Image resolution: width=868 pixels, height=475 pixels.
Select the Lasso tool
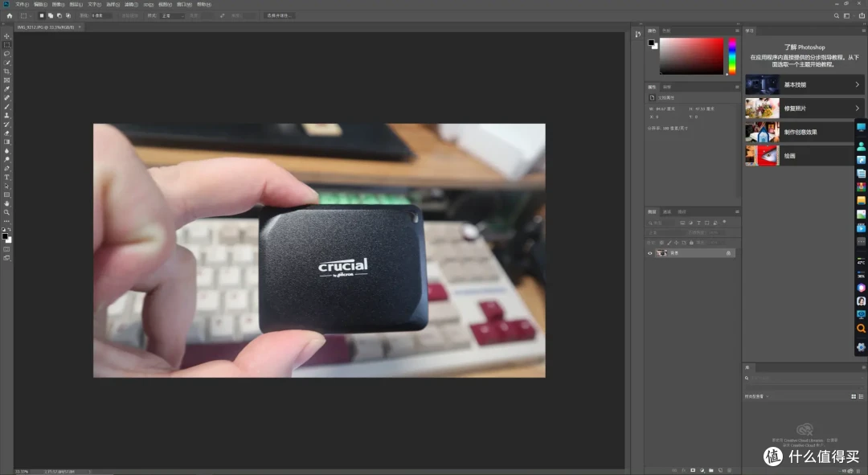click(6, 54)
